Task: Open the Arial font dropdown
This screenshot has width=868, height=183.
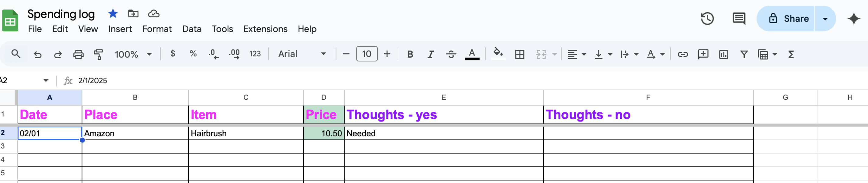Action: (302, 54)
